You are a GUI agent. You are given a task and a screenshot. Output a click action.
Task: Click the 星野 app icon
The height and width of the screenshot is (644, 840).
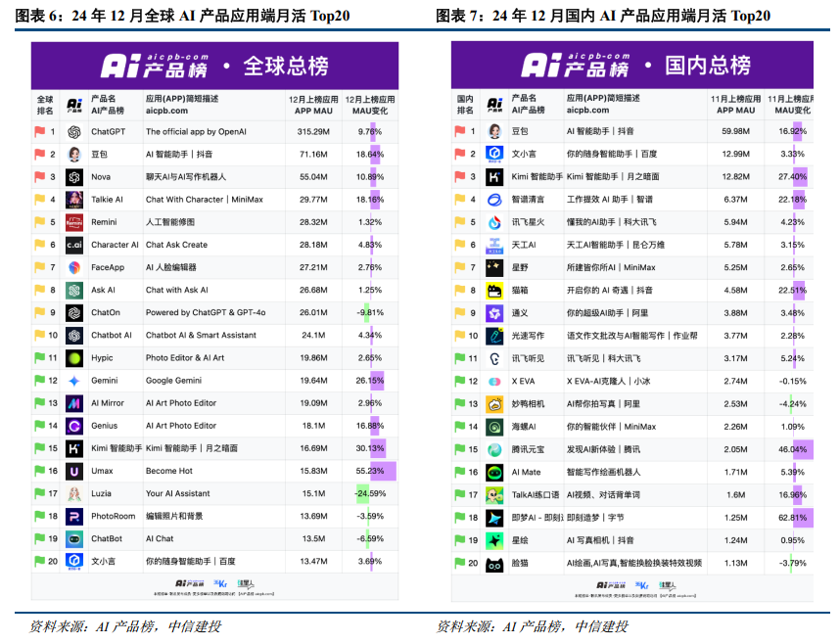pyautogui.click(x=494, y=267)
